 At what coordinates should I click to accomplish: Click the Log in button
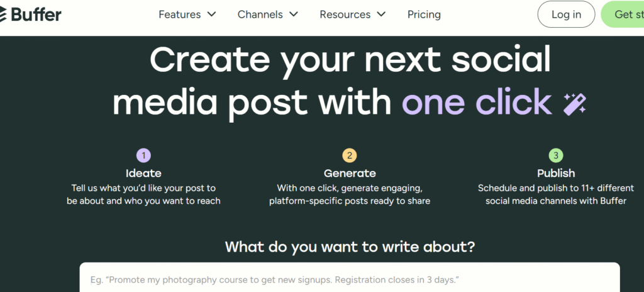(x=567, y=14)
